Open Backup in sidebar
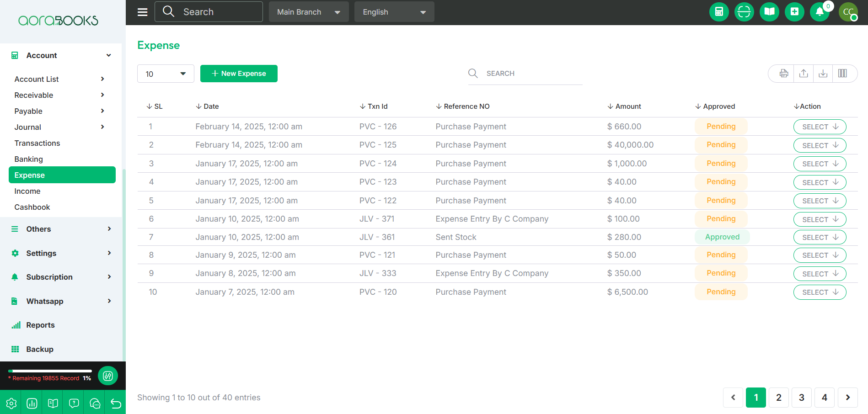 (x=40, y=349)
